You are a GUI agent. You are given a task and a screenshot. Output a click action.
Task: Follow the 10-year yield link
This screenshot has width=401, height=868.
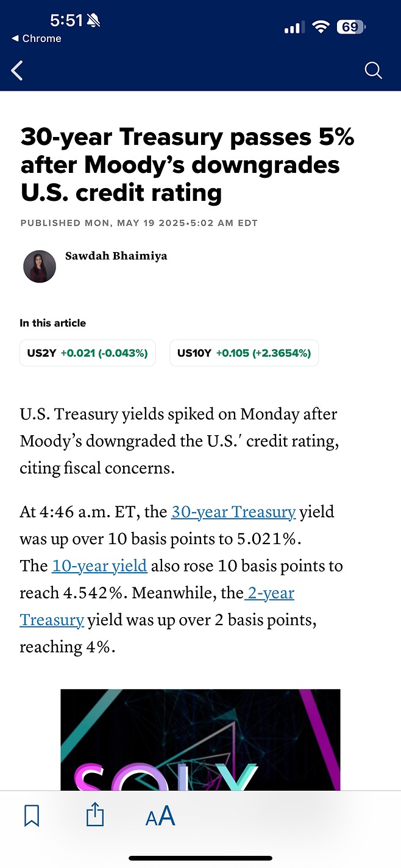(99, 566)
